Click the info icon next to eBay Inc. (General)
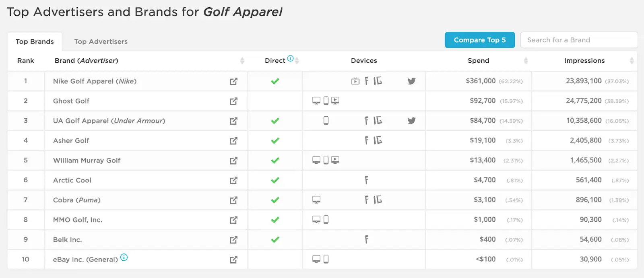The height and width of the screenshot is (278, 644). [x=124, y=257]
